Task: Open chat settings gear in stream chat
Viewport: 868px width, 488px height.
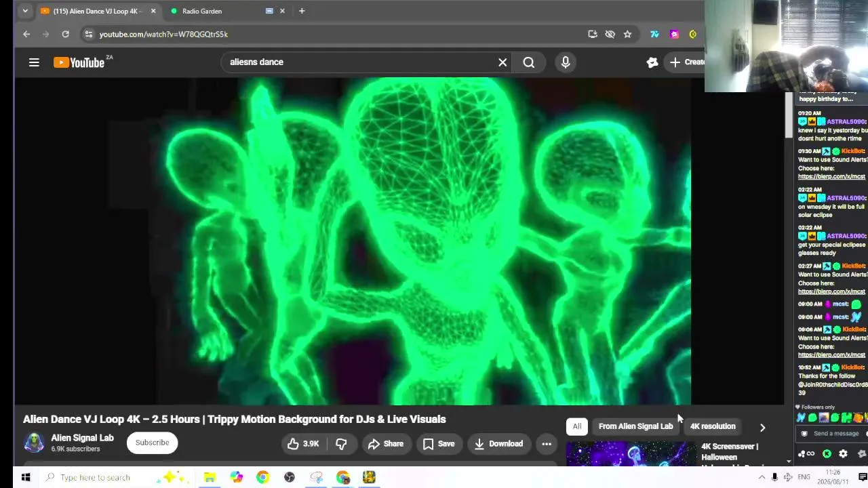Action: coord(843,454)
